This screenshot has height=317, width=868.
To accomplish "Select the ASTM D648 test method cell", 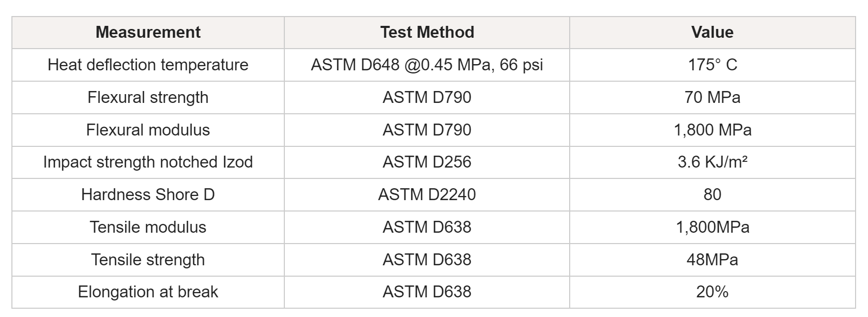I will pos(427,65).
